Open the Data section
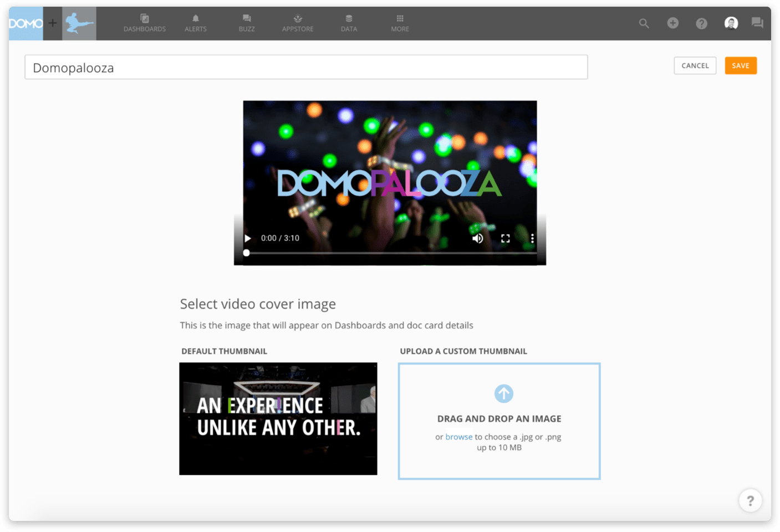Image resolution: width=780 pixels, height=532 pixels. 349,23
